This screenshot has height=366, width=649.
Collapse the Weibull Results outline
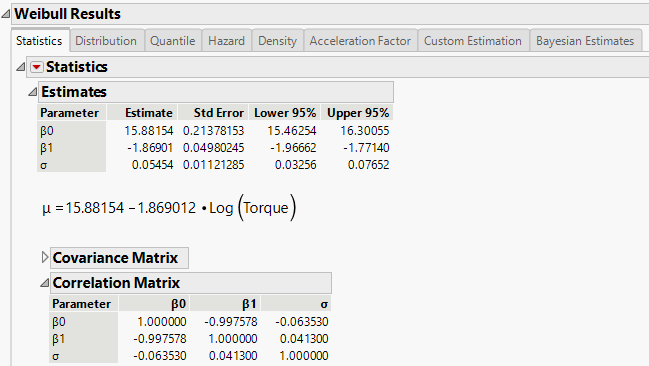pos(6,14)
